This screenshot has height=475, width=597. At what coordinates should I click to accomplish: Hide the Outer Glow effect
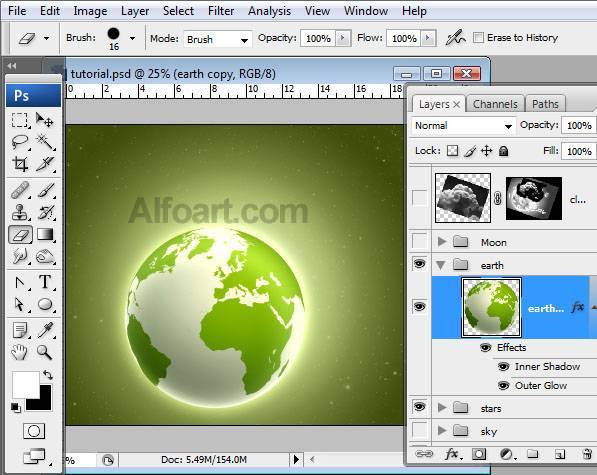[x=503, y=386]
